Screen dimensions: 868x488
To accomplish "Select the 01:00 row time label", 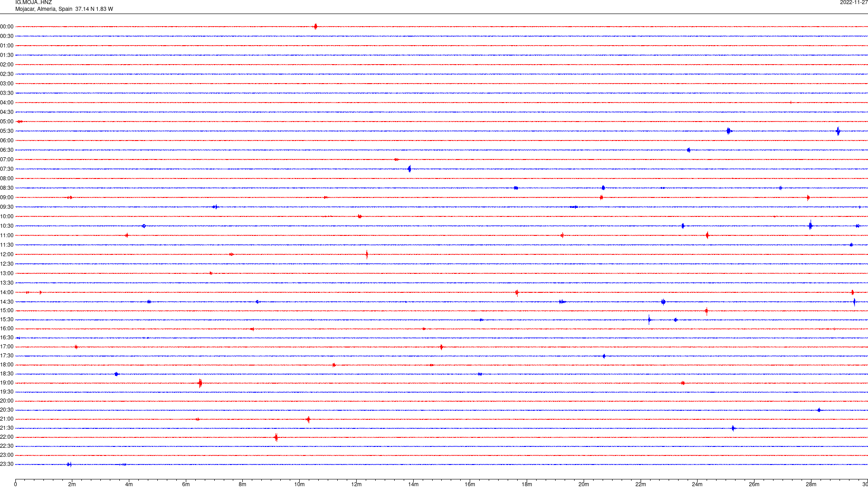I will tap(7, 46).
